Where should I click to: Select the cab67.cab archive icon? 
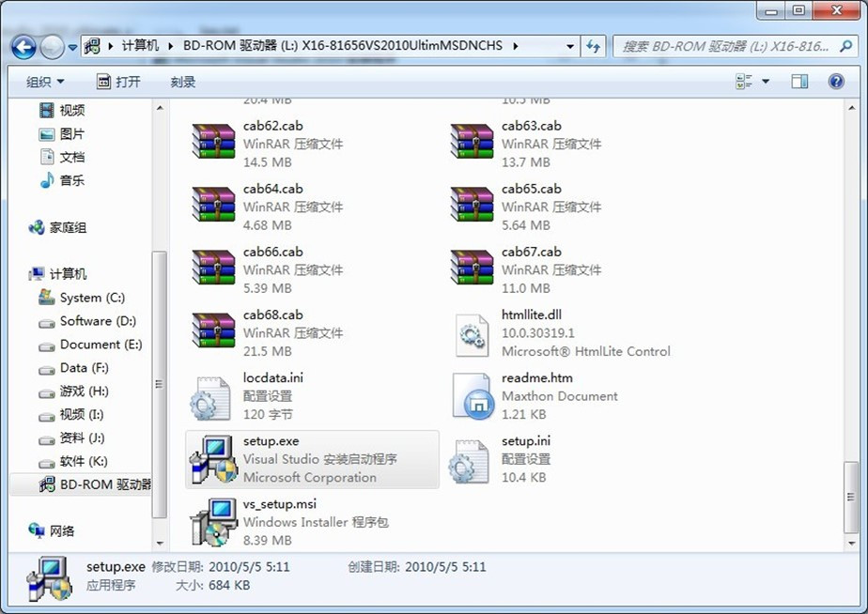click(473, 269)
